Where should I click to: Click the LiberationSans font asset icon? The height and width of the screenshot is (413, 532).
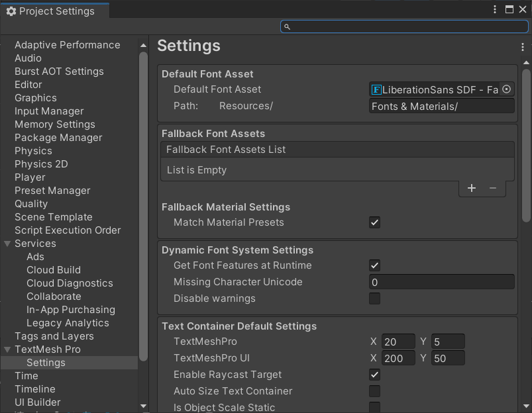[x=376, y=89]
